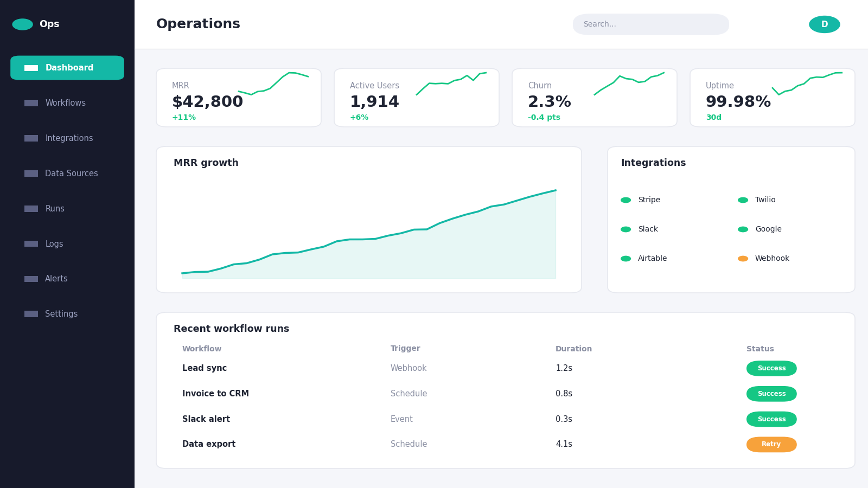868x488 pixels.
Task: Click the Active Users sparkline
Action: [451, 84]
